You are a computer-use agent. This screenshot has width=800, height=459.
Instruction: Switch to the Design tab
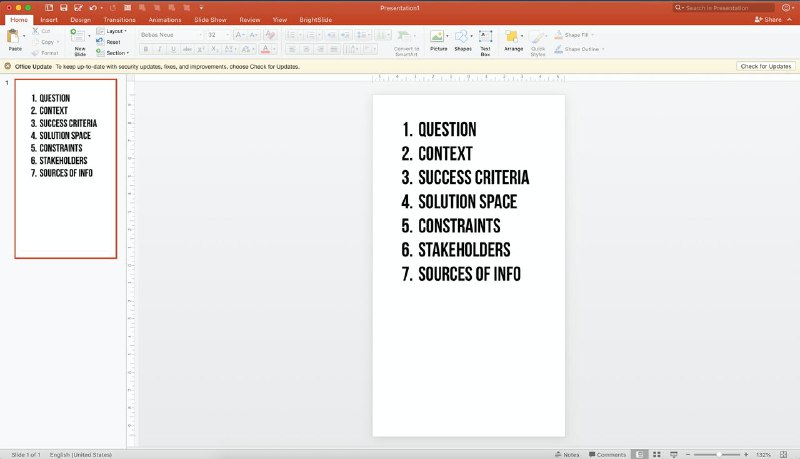[80, 20]
